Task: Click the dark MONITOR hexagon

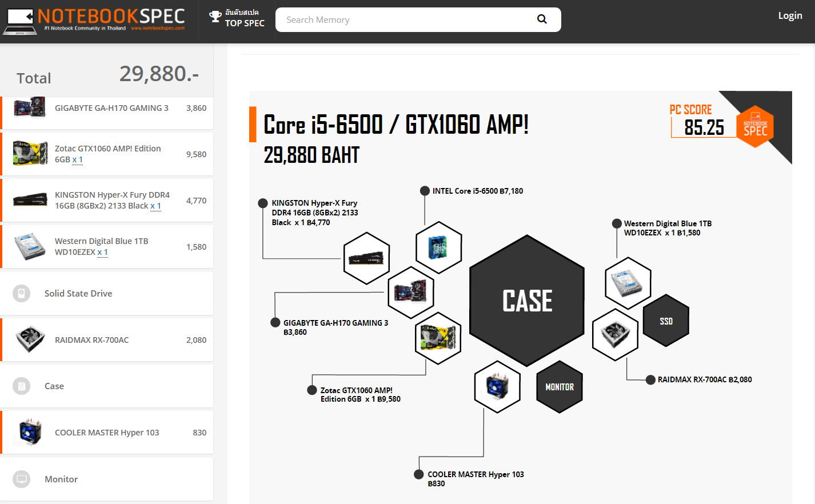Action: [x=560, y=387]
